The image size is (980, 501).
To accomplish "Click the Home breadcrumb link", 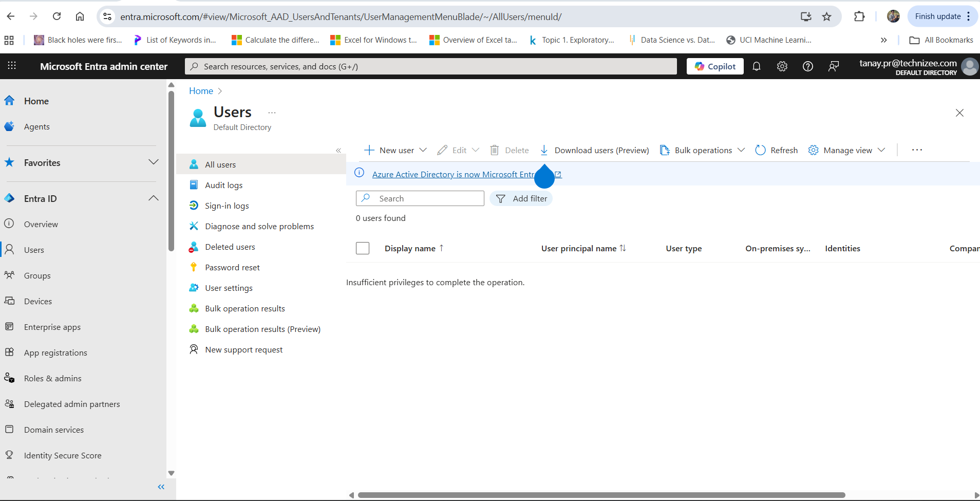I will tap(201, 91).
